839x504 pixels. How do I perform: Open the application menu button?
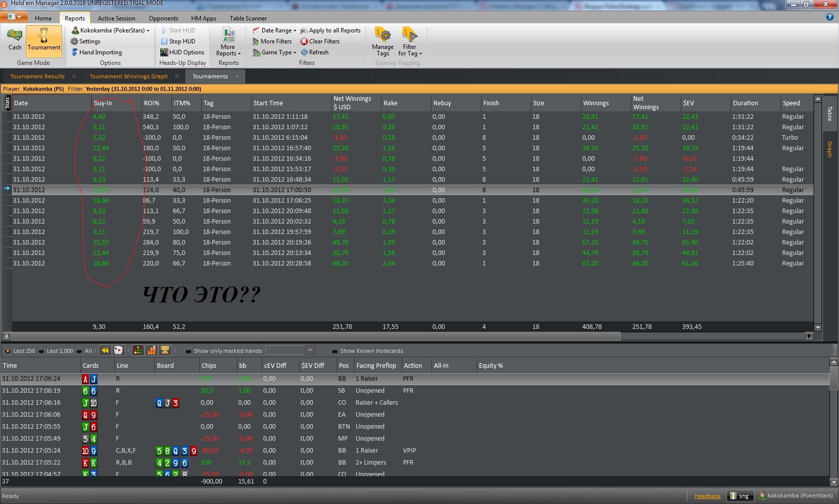point(14,16)
